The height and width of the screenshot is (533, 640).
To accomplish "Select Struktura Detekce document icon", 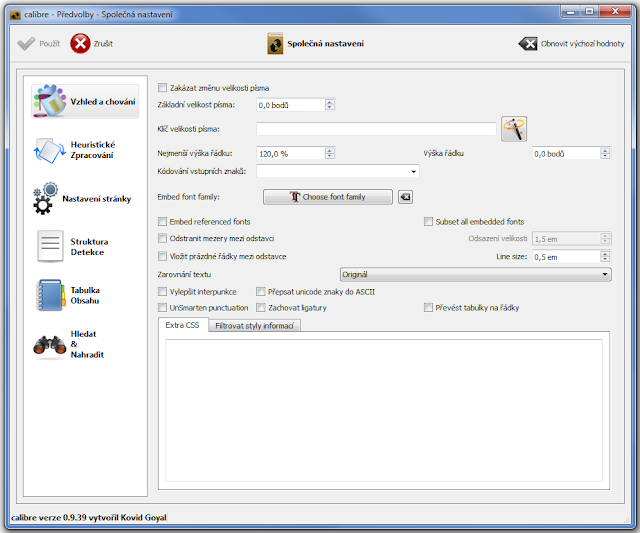I will [50, 246].
